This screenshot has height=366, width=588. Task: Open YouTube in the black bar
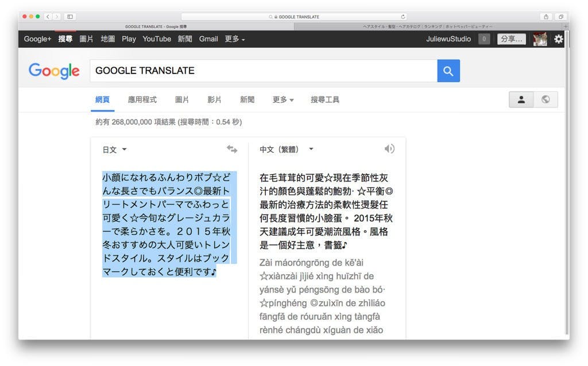coord(157,39)
